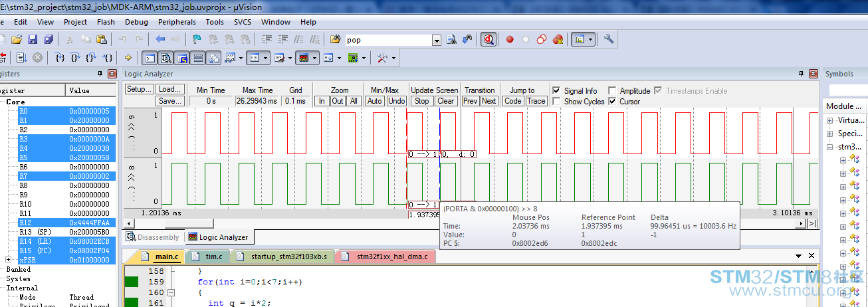Open the Toolbox dropdown arrow
The height and width of the screenshot is (307, 868).
pyautogui.click(x=394, y=58)
